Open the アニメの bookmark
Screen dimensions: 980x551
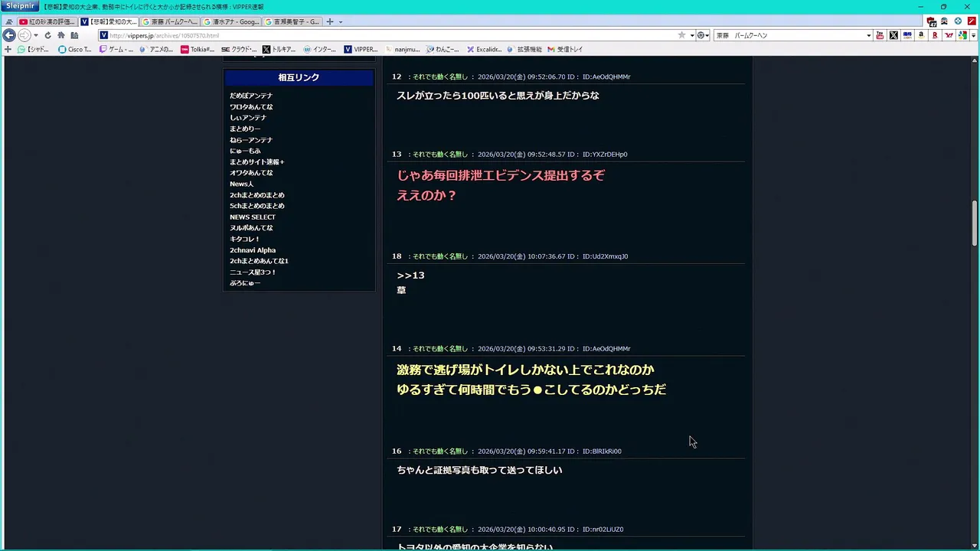pyautogui.click(x=156, y=49)
